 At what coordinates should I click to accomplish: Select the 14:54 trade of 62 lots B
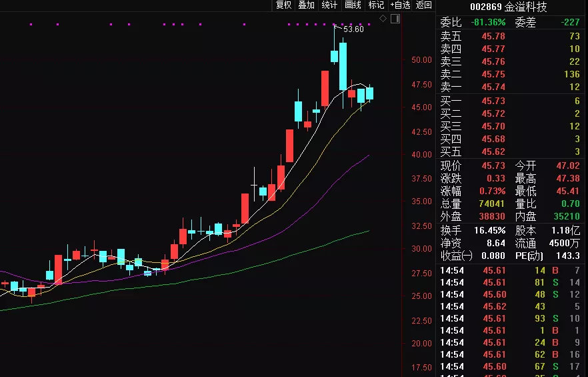pos(510,354)
